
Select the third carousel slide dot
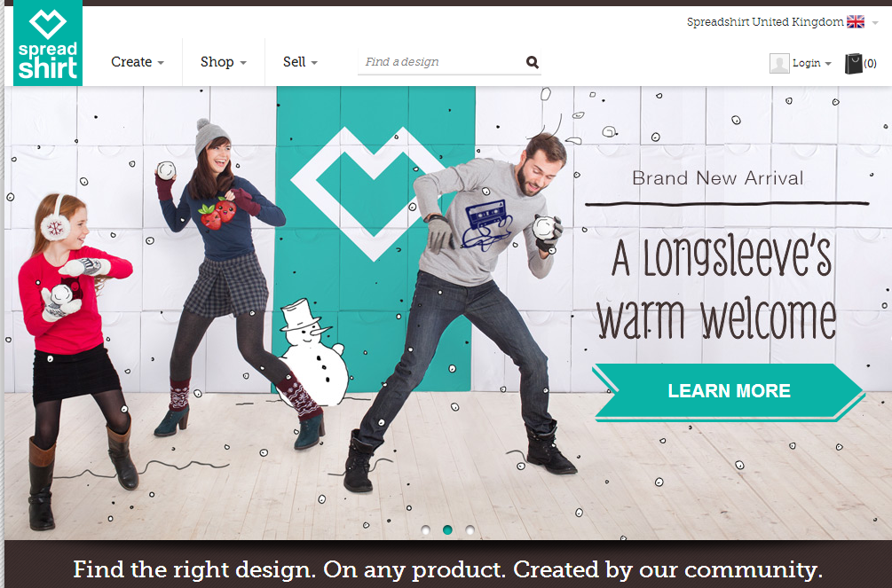pyautogui.click(x=470, y=530)
